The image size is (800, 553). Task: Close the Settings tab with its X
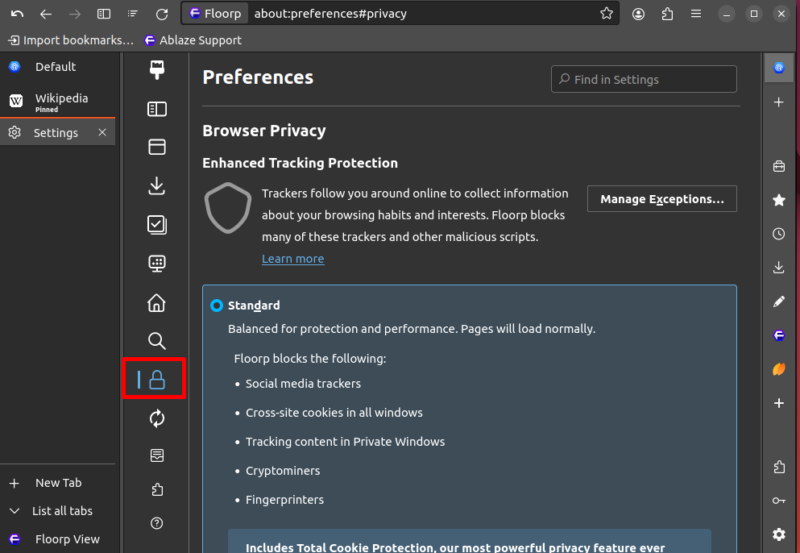click(x=102, y=133)
